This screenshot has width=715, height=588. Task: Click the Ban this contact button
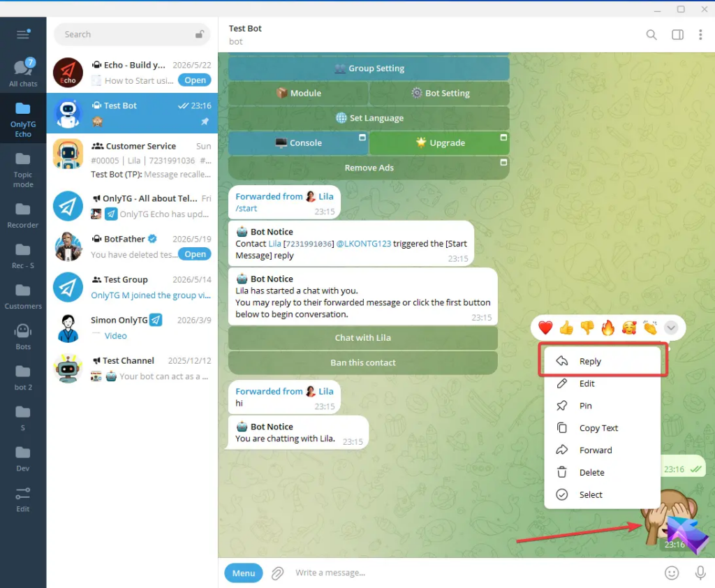363,362
